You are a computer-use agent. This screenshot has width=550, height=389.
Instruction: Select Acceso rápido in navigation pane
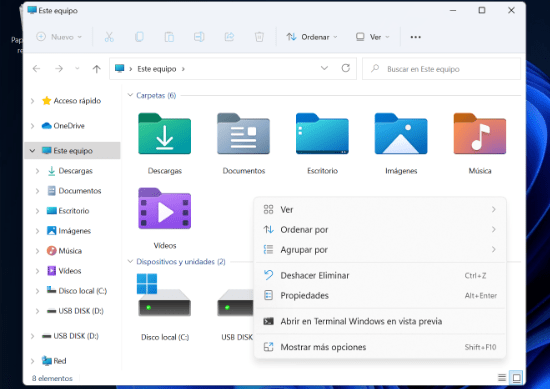point(77,101)
